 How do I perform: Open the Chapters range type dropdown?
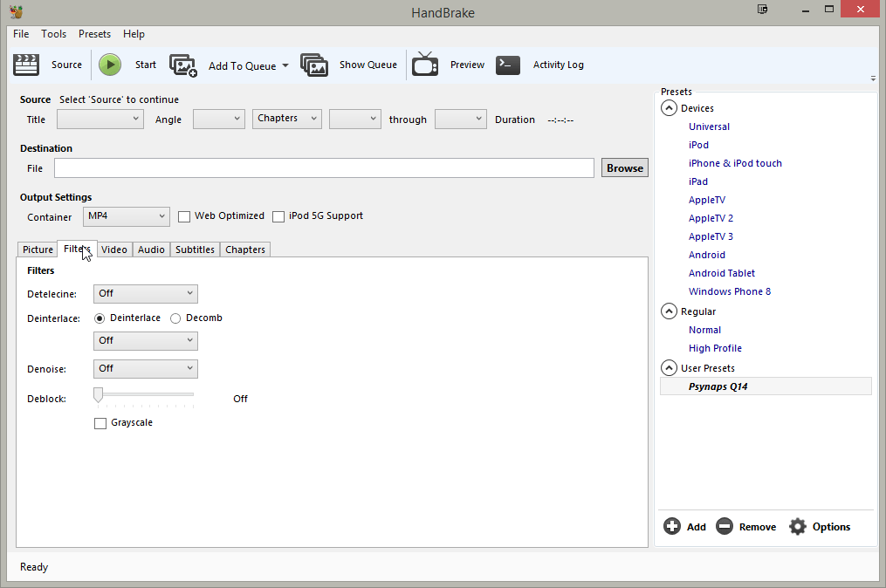287,119
